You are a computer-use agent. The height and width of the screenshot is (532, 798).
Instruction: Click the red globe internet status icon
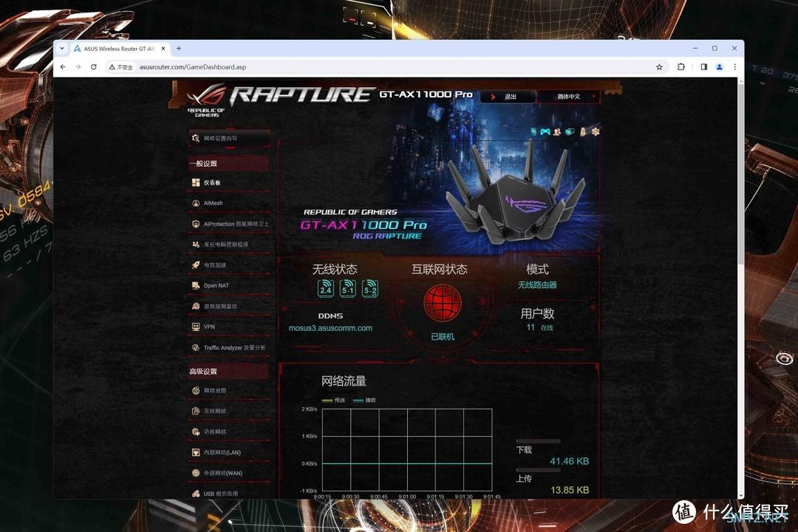click(x=443, y=303)
